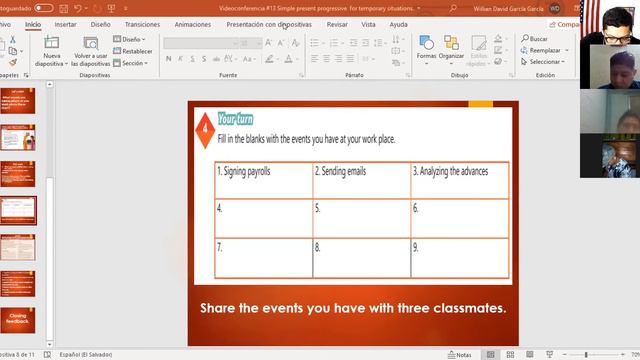
Task: Open the Vista tab
Action: pos(368,24)
